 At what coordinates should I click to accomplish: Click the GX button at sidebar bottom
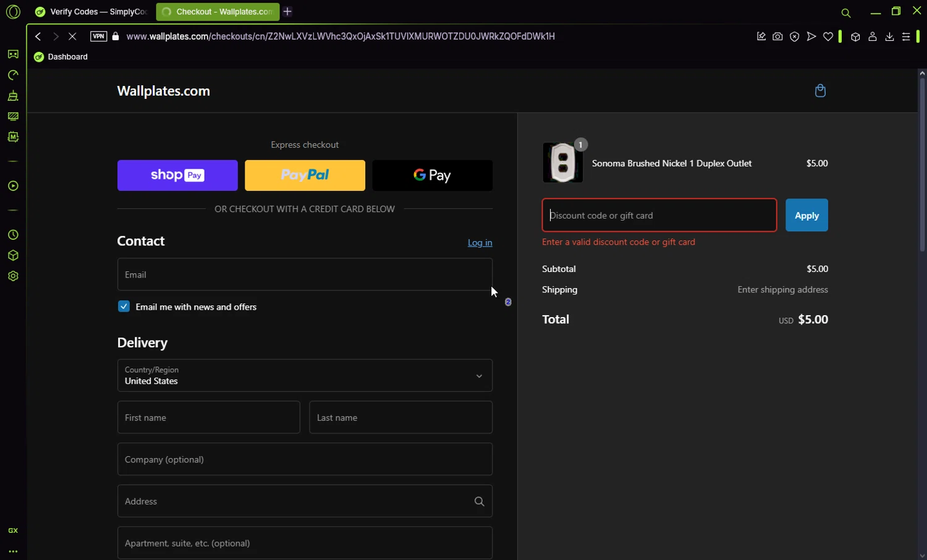click(13, 530)
